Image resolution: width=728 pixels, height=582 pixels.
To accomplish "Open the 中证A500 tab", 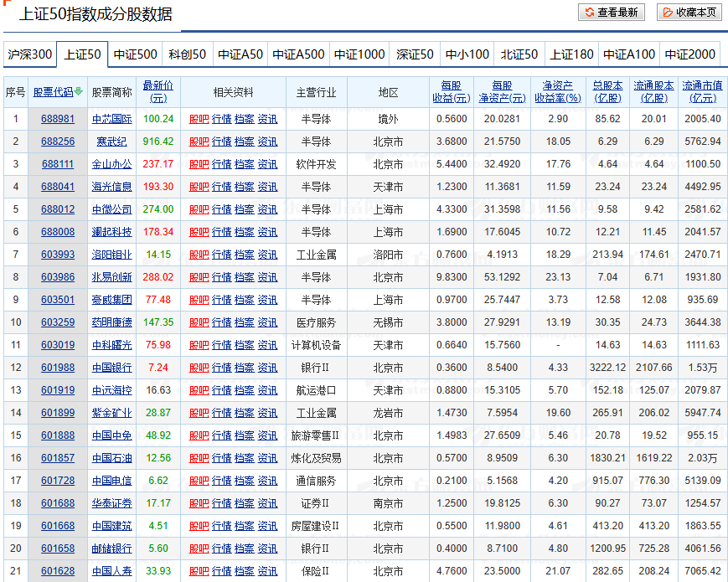I will click(298, 54).
